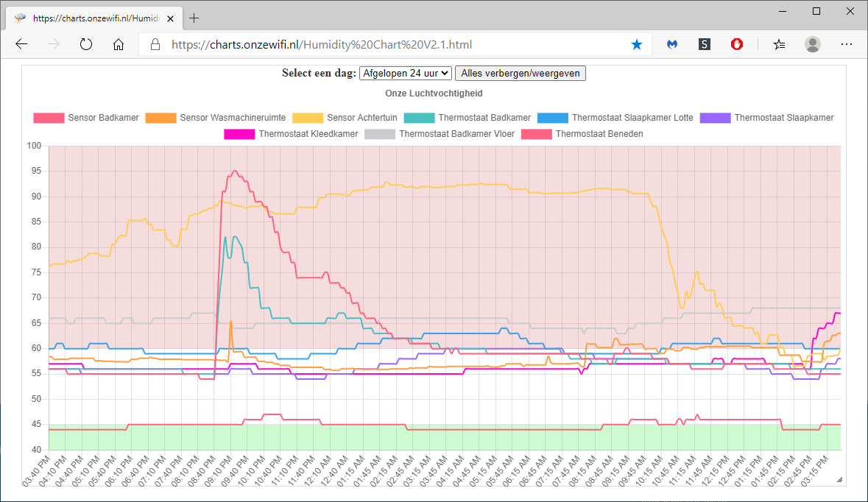The height and width of the screenshot is (502, 868).
Task: Click the forward navigation arrow
Action: pyautogui.click(x=54, y=44)
